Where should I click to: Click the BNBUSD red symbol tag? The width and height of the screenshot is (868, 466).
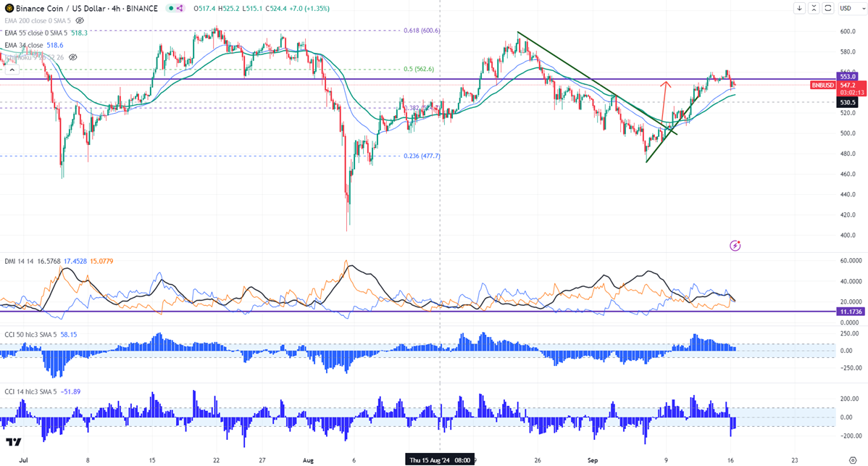tap(822, 86)
